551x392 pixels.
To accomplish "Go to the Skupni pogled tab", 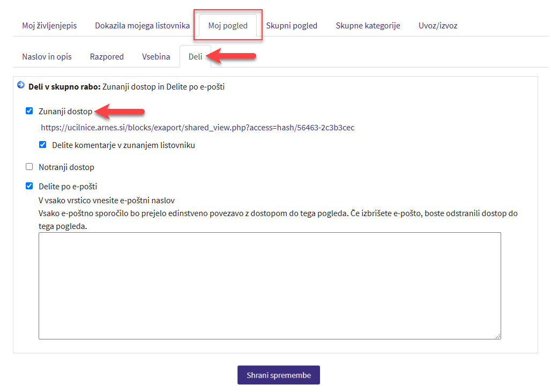I will point(292,25).
